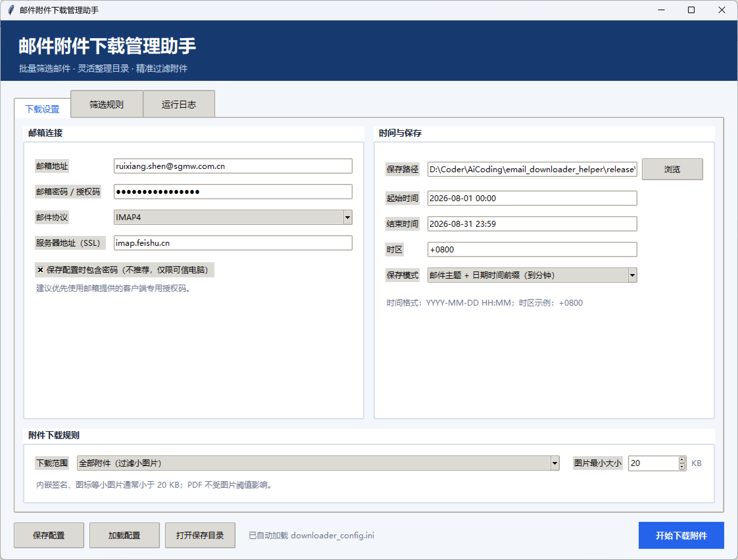Click the hint text 时间格式：YYYY-MM-DD HH:MM
Image resolution: width=738 pixels, height=560 pixels.
pyautogui.click(x=484, y=303)
